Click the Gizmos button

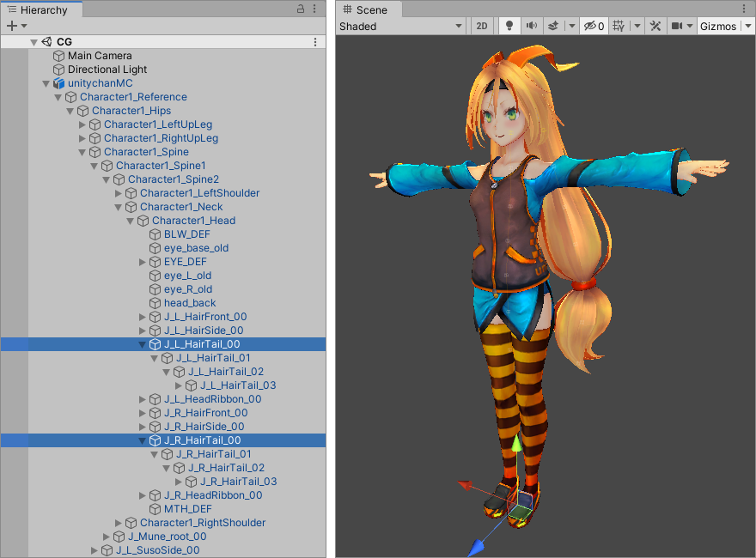tap(718, 27)
